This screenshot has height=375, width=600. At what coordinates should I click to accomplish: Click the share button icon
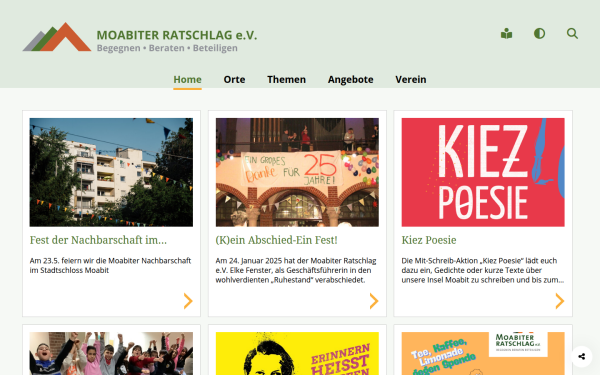click(x=582, y=357)
